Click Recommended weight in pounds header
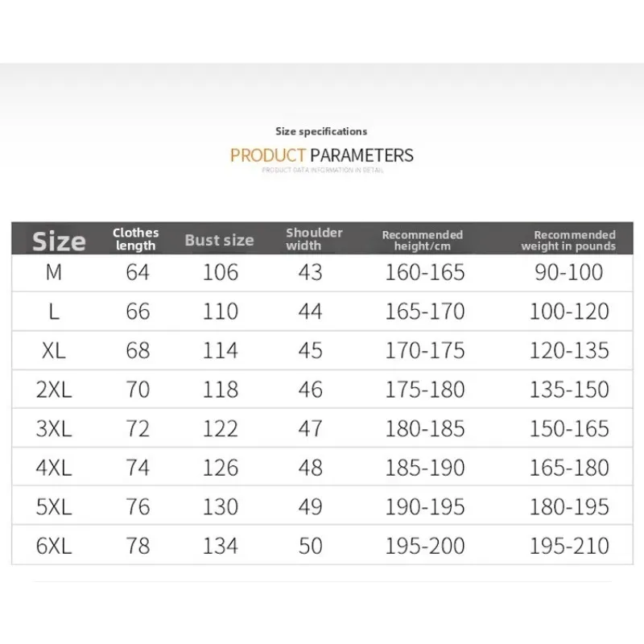 [x=568, y=240]
